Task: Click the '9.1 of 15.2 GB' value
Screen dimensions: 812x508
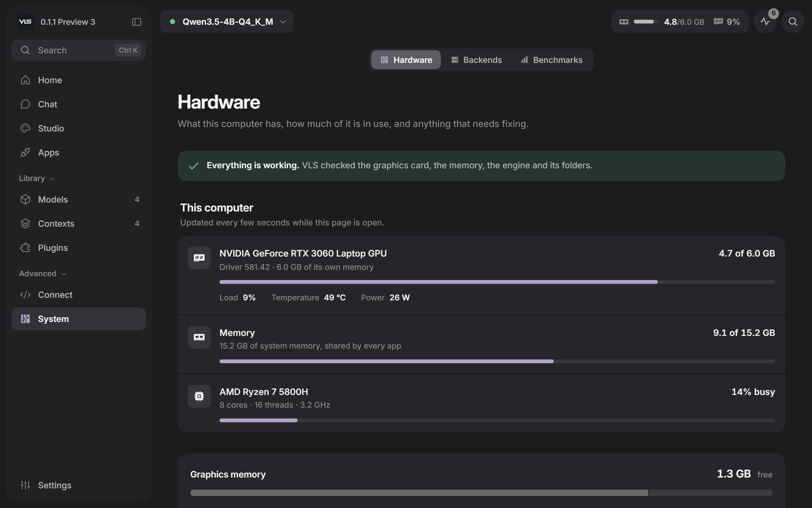Action: [x=744, y=333]
